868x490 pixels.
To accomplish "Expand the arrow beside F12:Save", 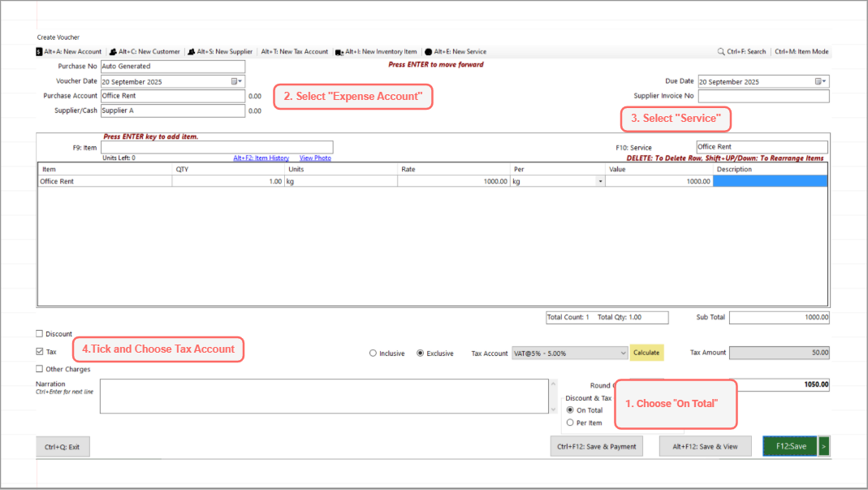I will pos(823,446).
